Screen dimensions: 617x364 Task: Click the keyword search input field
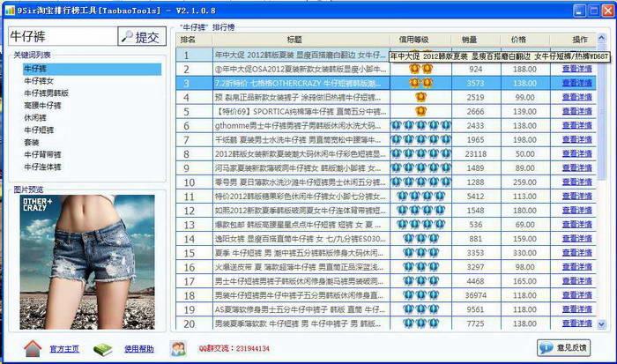click(x=60, y=37)
